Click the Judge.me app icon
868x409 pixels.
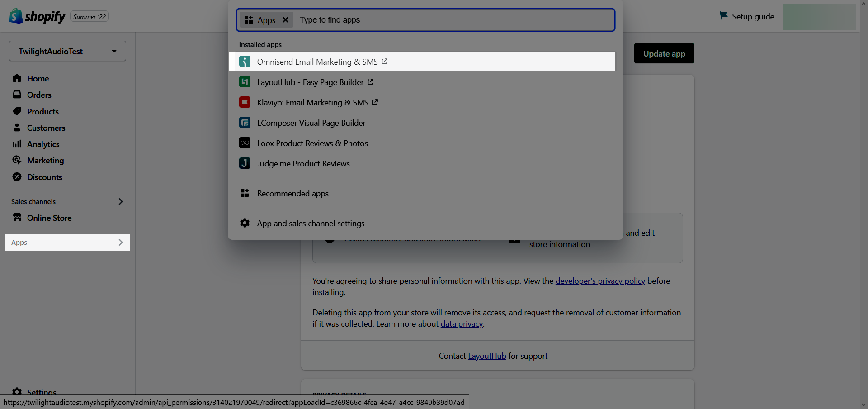[245, 163]
